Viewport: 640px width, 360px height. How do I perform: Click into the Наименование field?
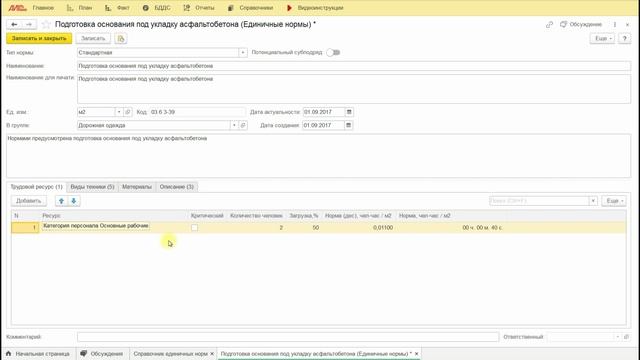354,66
